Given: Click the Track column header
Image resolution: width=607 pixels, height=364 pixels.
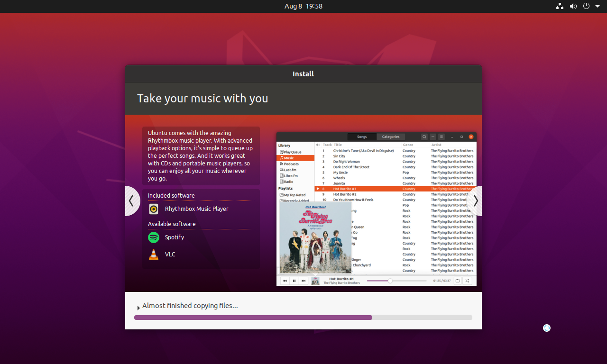Looking at the screenshot, I should pos(327,145).
